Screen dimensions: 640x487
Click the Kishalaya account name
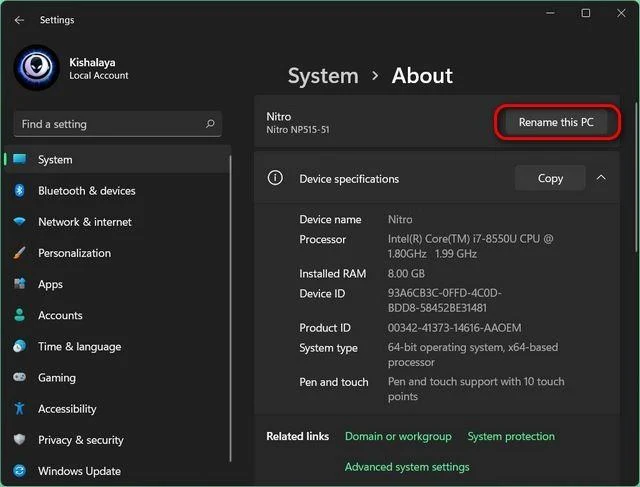(92, 62)
